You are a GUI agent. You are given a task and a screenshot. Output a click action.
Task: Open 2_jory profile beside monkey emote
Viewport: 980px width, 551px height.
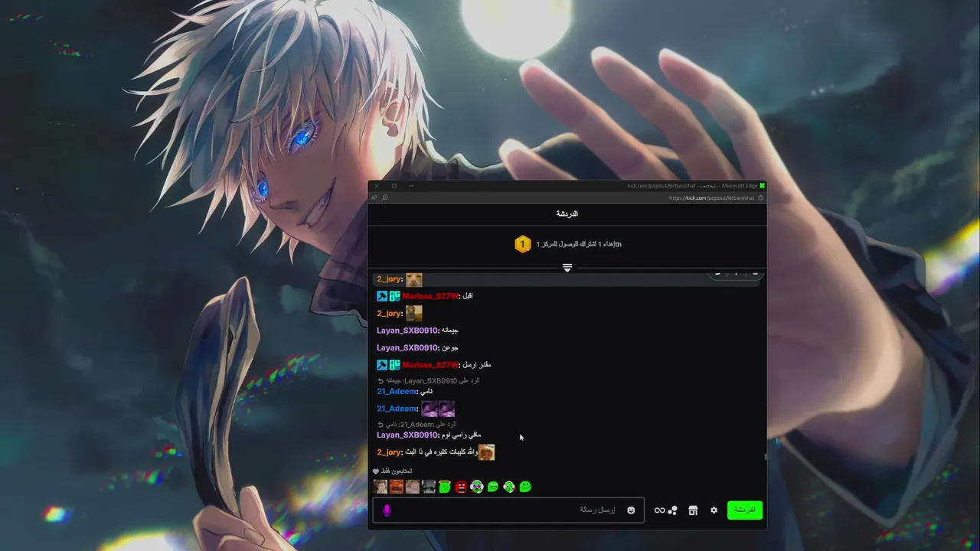[390, 314]
